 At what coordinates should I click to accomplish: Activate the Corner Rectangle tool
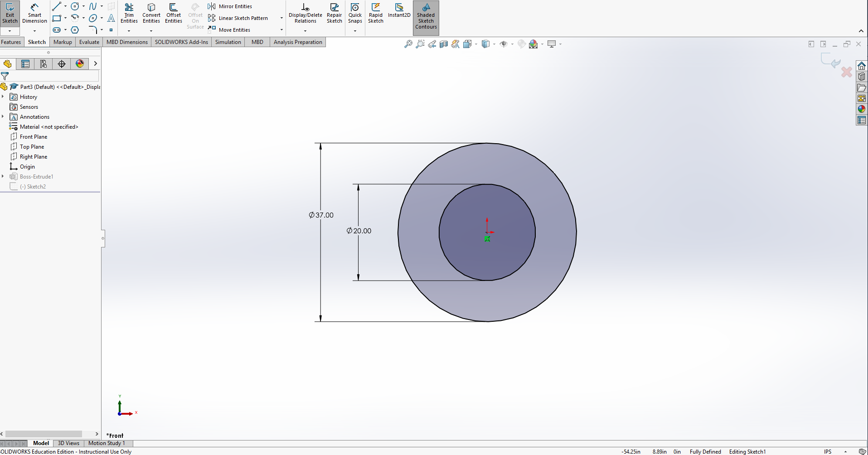click(57, 18)
